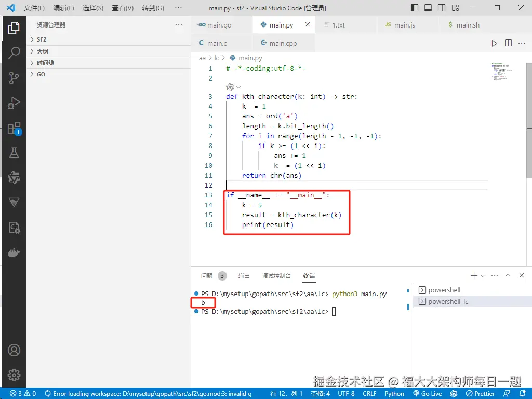Click the Prettier status bar item
The height and width of the screenshot is (399, 532).
481,394
